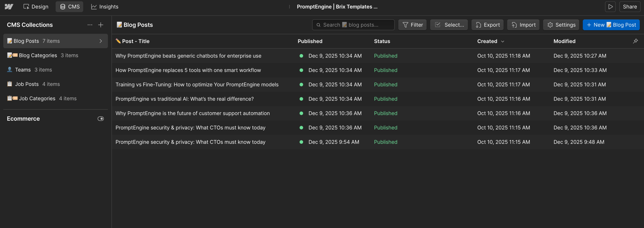Open the Share dialog

[630, 6]
